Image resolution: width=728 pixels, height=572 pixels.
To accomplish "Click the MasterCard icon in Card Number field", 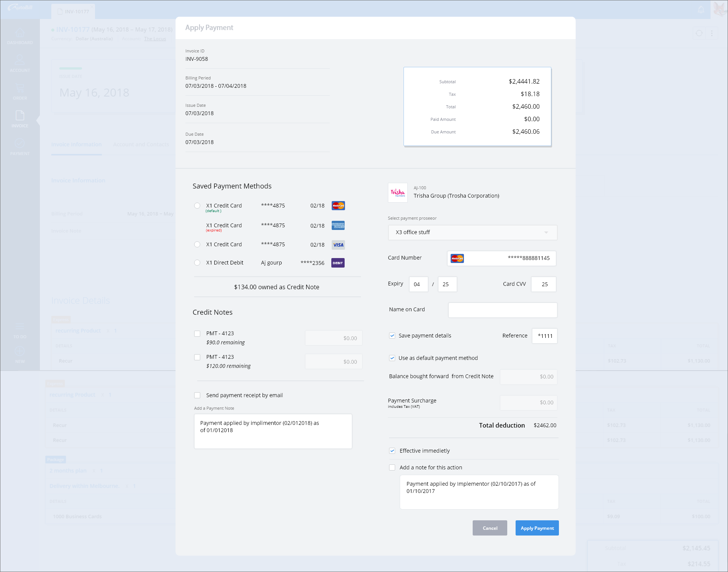I will [x=457, y=258].
